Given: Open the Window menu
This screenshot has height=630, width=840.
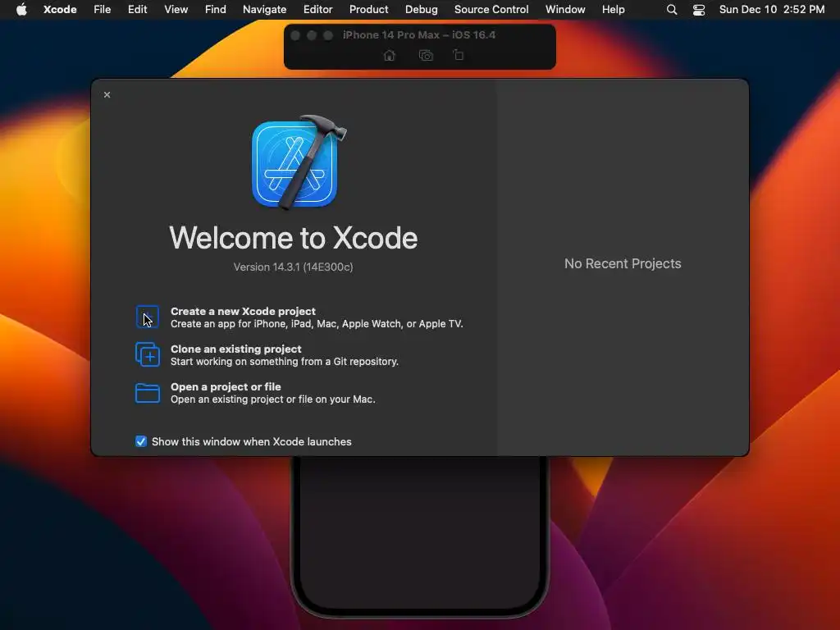Looking at the screenshot, I should [565, 9].
